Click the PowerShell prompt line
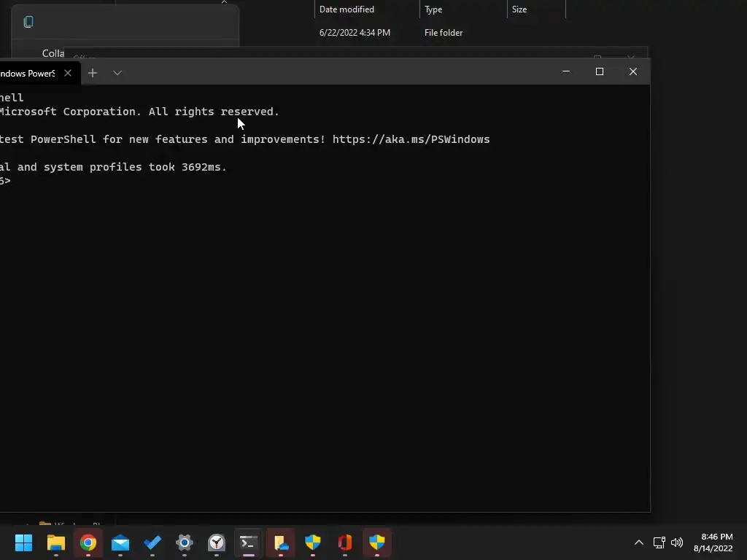The width and height of the screenshot is (747, 560). point(5,181)
